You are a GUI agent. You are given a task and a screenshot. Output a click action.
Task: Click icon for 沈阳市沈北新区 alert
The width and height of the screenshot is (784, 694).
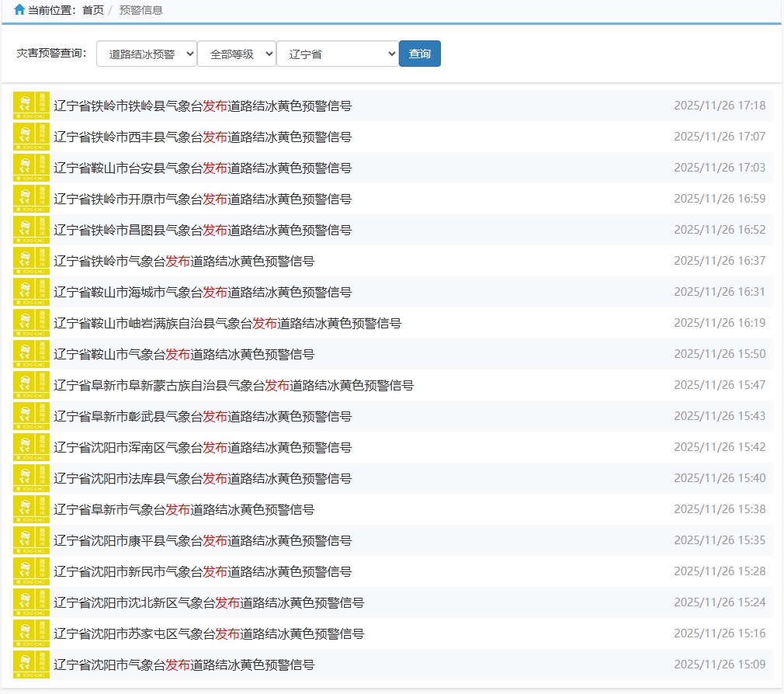(31, 602)
